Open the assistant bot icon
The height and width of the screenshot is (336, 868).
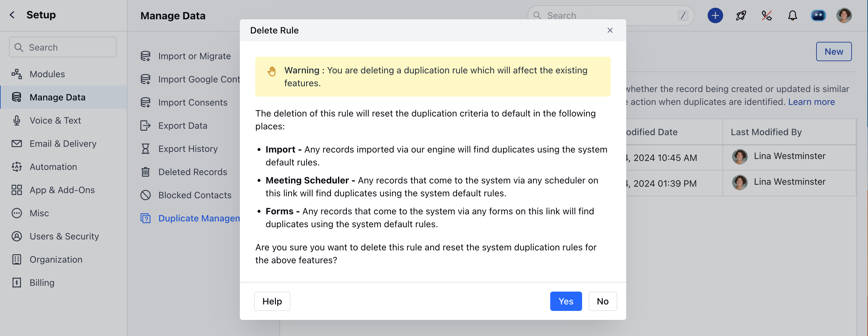tap(818, 15)
